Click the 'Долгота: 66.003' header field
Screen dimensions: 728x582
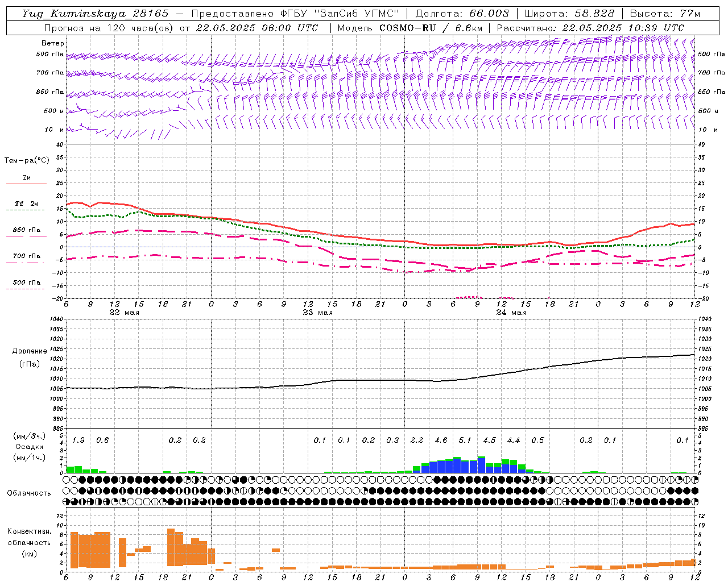point(462,14)
